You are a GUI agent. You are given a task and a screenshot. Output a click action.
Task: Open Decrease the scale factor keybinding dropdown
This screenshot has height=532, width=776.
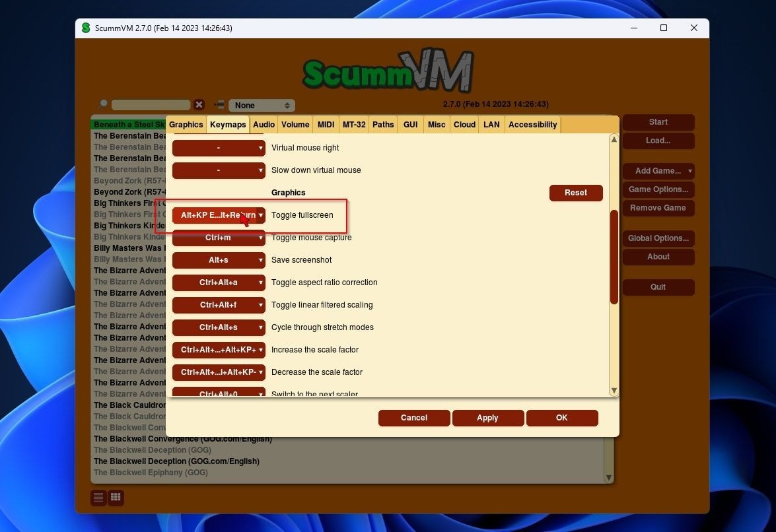pyautogui.click(x=219, y=372)
